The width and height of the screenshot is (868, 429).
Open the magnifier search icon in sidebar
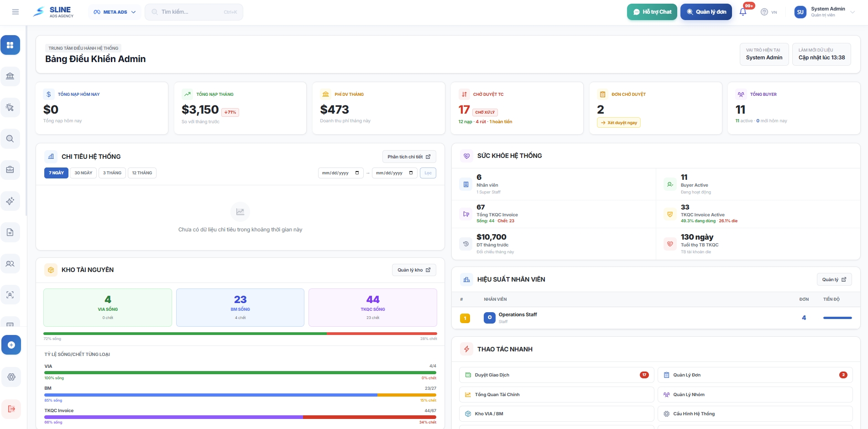coord(10,139)
